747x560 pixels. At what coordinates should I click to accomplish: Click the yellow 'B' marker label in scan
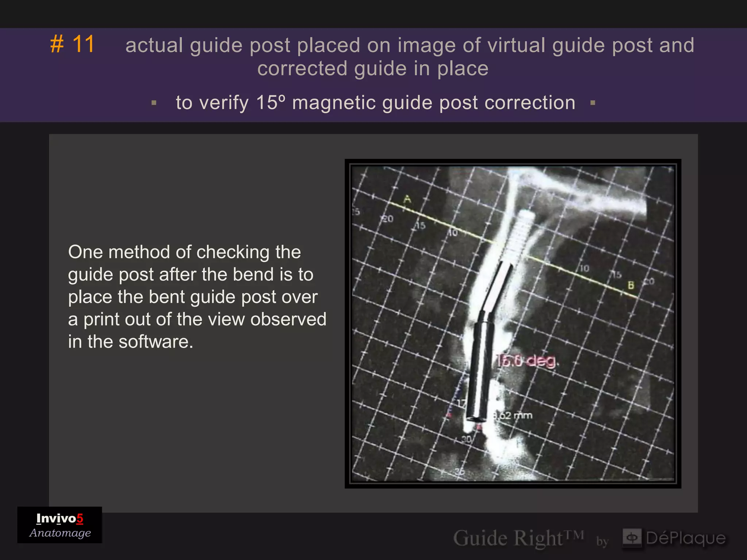pyautogui.click(x=631, y=285)
